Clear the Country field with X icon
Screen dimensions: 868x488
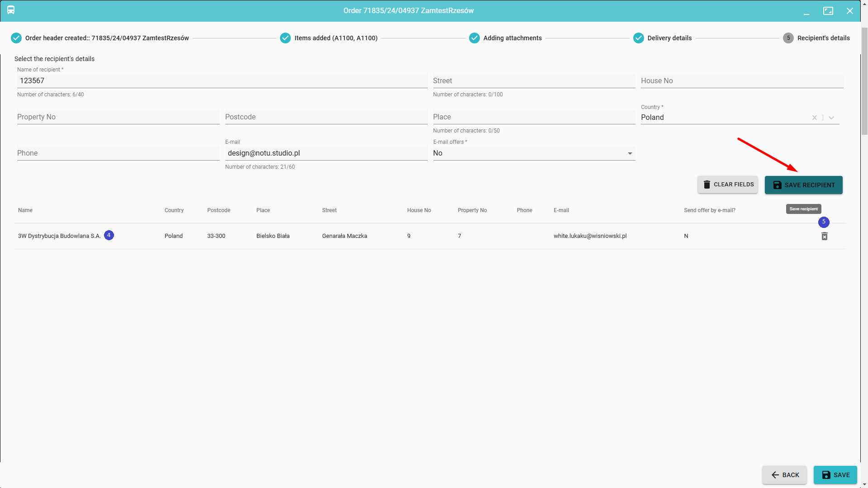point(814,118)
